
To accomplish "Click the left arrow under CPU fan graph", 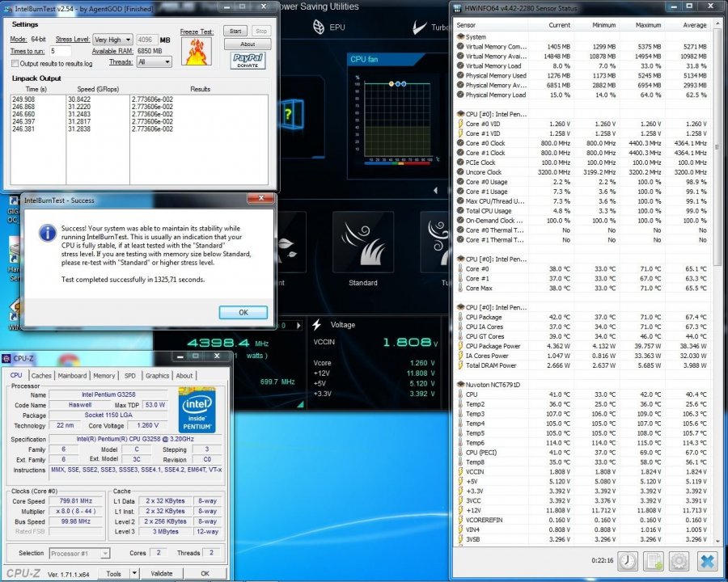I will [x=435, y=190].
